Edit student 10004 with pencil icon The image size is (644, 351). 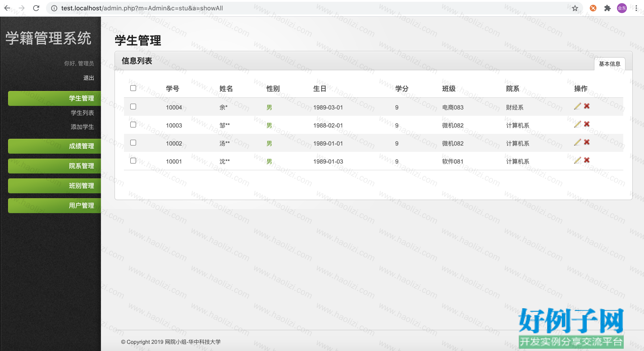(577, 106)
